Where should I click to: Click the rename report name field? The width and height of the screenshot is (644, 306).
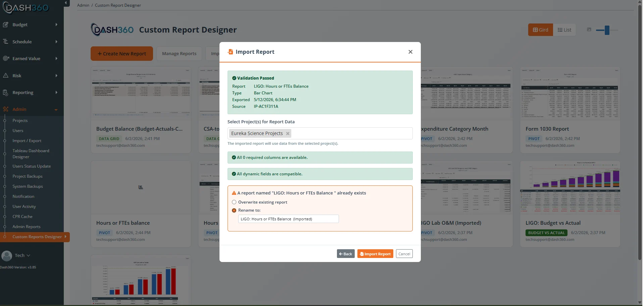click(x=288, y=219)
